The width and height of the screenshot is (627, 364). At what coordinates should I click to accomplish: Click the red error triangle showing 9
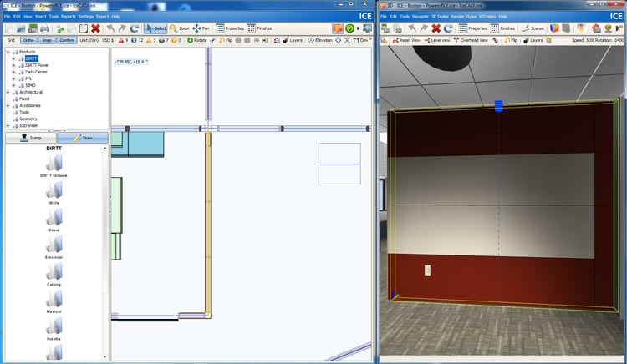click(x=123, y=40)
